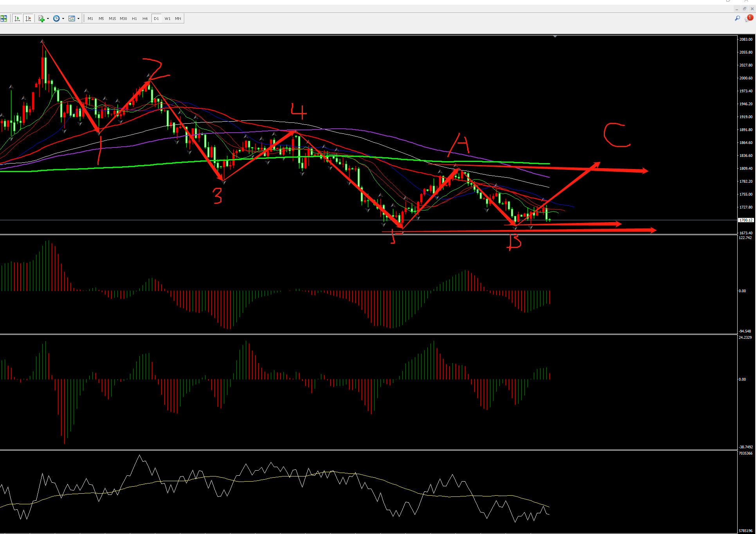Click the current price label 1700.12
The image size is (756, 534).
[745, 220]
